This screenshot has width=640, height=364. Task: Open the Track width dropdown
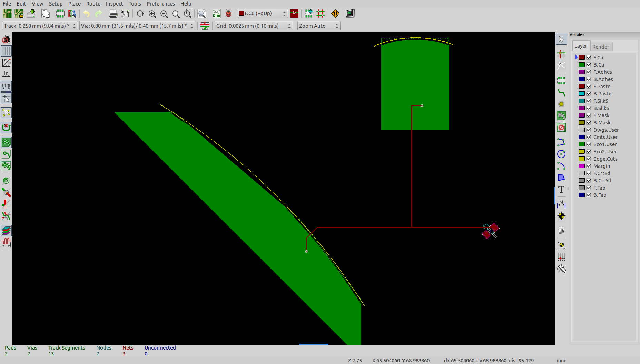pyautogui.click(x=40, y=26)
